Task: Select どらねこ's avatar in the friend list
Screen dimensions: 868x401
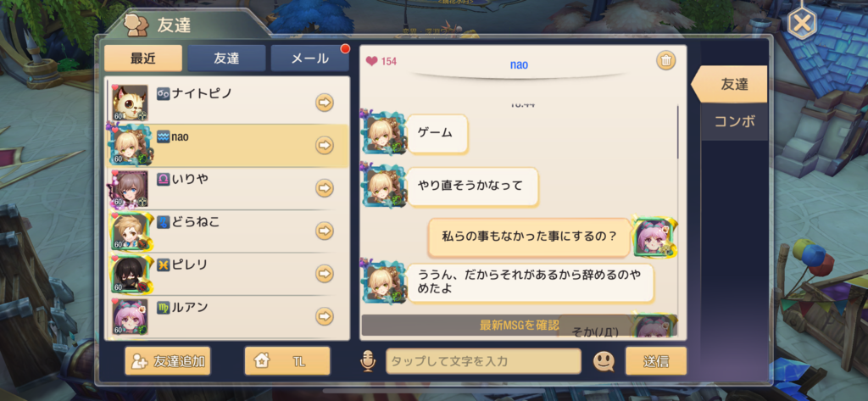Action: [x=130, y=231]
